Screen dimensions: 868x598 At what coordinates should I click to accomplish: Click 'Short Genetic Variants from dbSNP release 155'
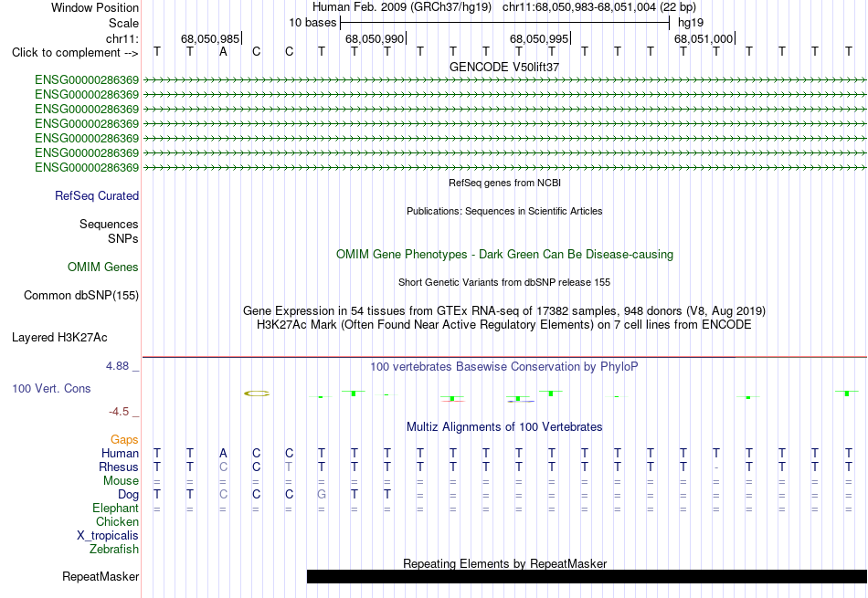504,282
